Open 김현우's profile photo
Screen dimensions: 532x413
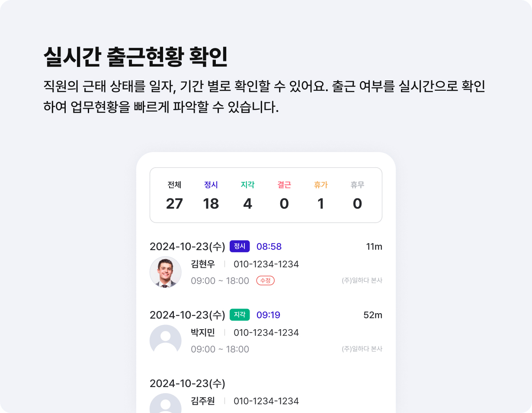(x=166, y=272)
